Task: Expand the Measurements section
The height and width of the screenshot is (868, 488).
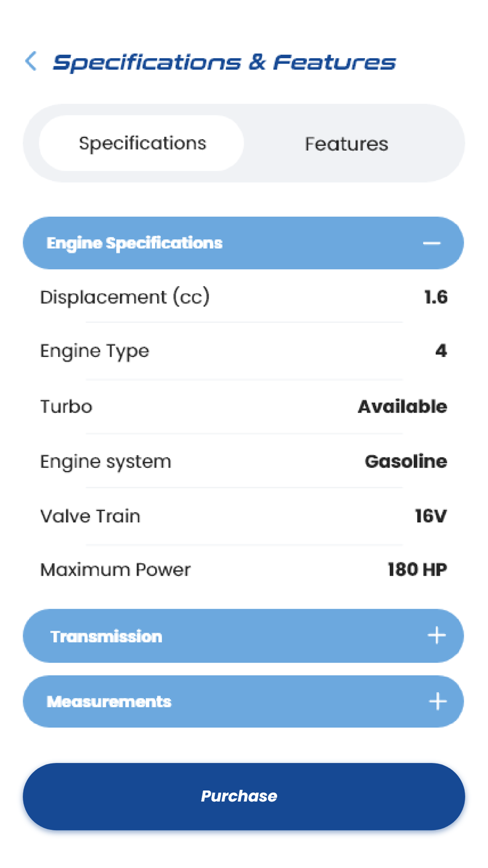Action: point(244,702)
